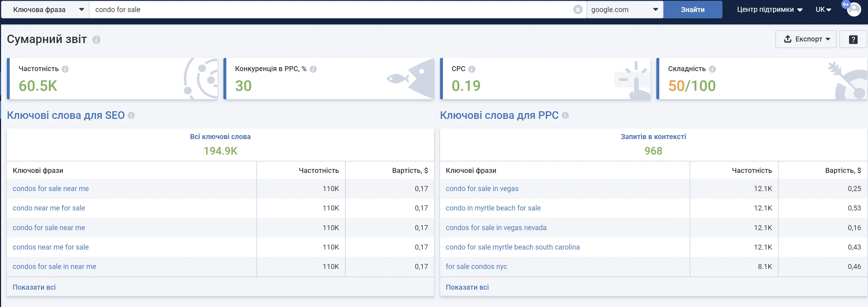This screenshot has width=868, height=307.
Task: Click inside the keyword search input field
Action: point(236,9)
